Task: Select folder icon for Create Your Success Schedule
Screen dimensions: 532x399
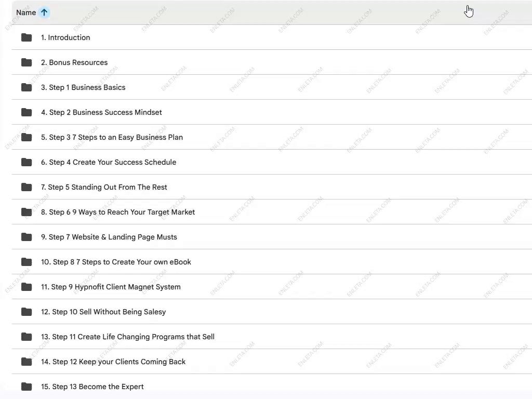Action: [x=26, y=162]
